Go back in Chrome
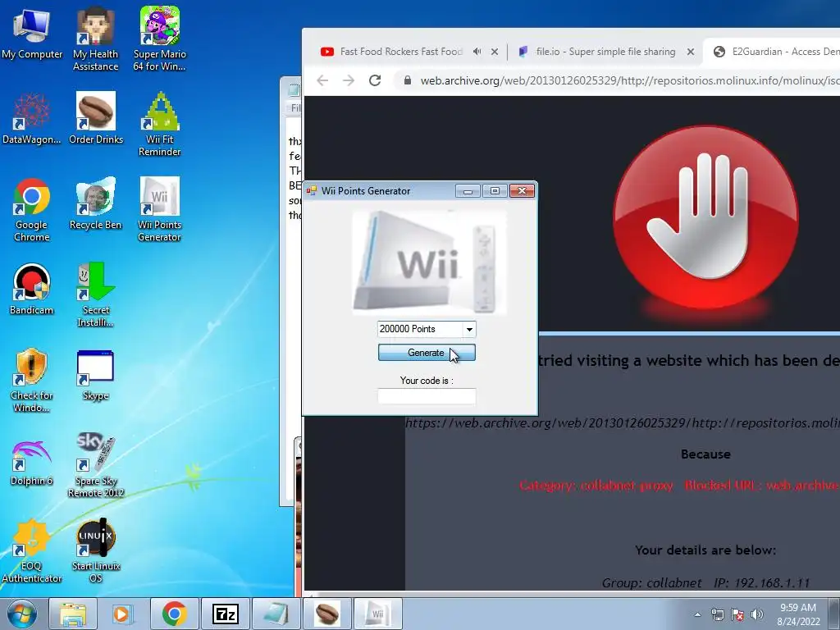 click(322, 80)
